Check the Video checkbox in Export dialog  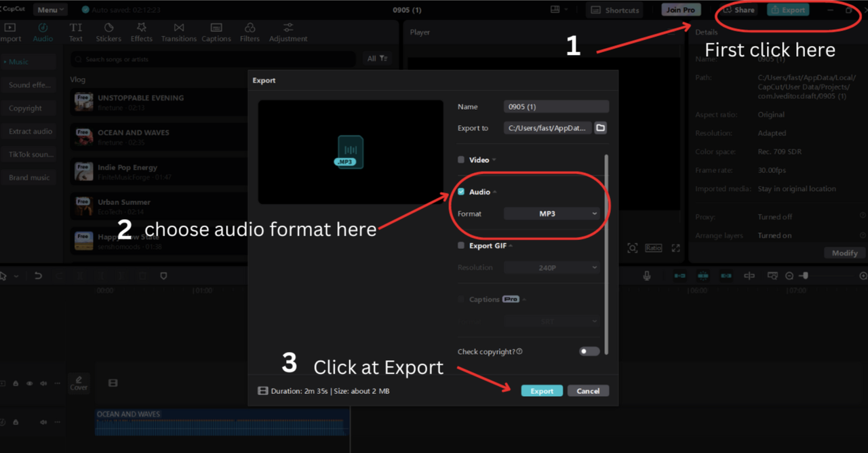461,160
